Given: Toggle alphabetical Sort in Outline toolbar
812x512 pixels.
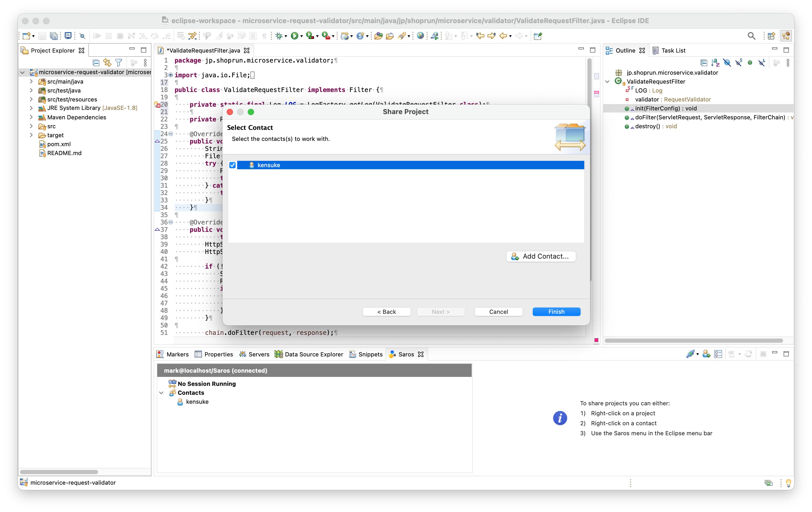Looking at the screenshot, I should 715,63.
